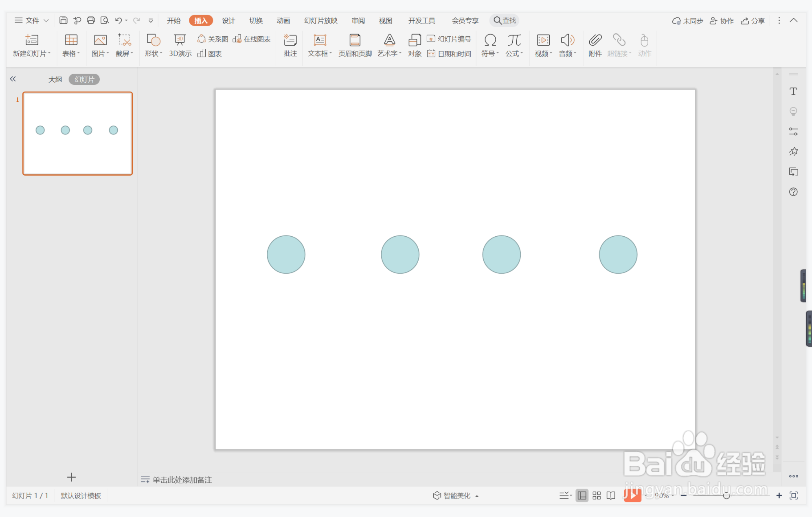Open the text tool in right sidebar
This screenshot has height=517, width=812.
(793, 91)
